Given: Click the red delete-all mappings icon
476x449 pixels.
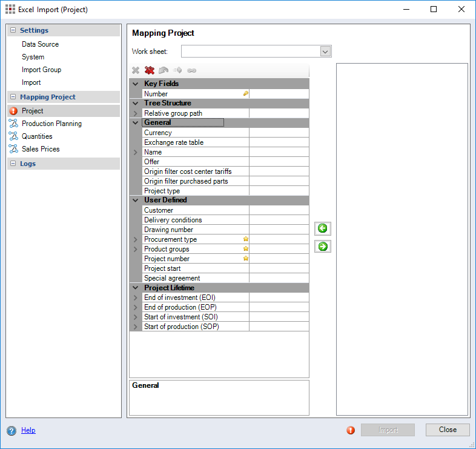Looking at the screenshot, I should tap(150, 71).
